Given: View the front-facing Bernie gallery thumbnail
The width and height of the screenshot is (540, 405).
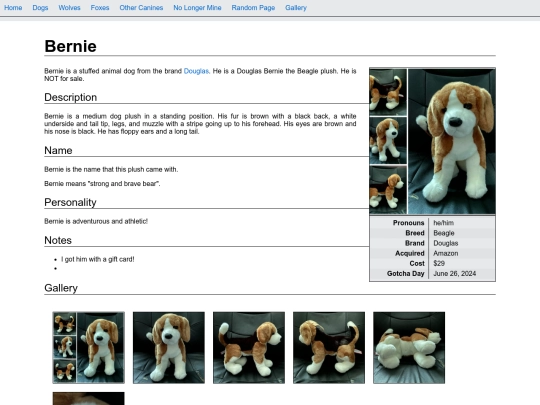Looking at the screenshot, I should [x=169, y=347].
